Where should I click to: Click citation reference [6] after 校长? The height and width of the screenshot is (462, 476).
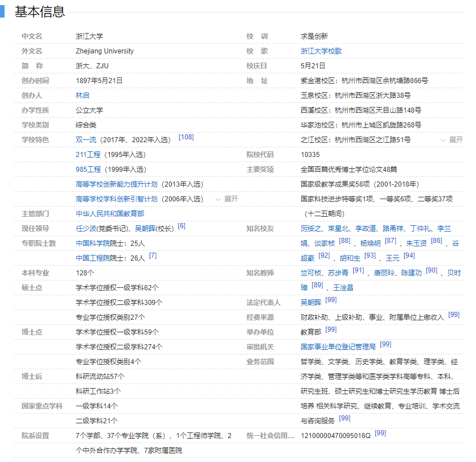point(182,226)
